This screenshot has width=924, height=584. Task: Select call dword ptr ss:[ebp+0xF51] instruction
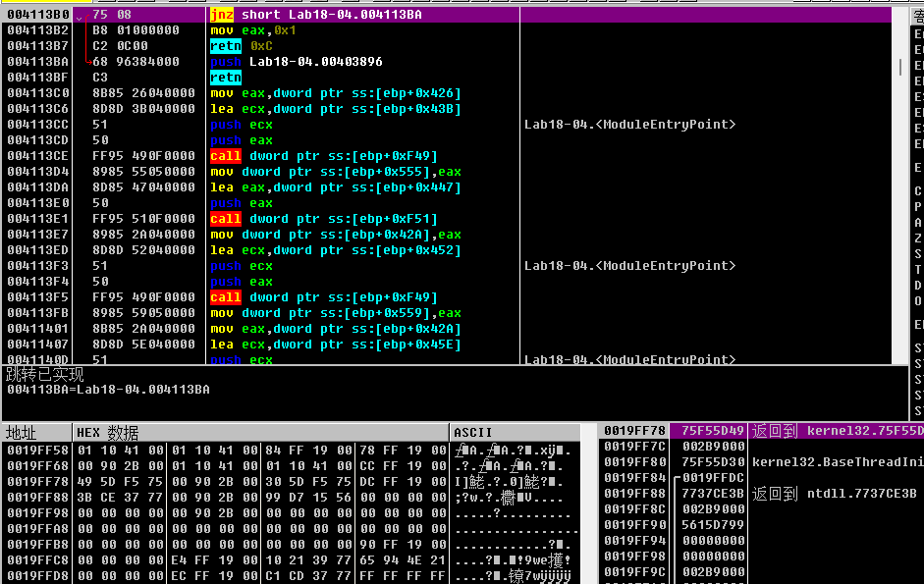(x=323, y=219)
